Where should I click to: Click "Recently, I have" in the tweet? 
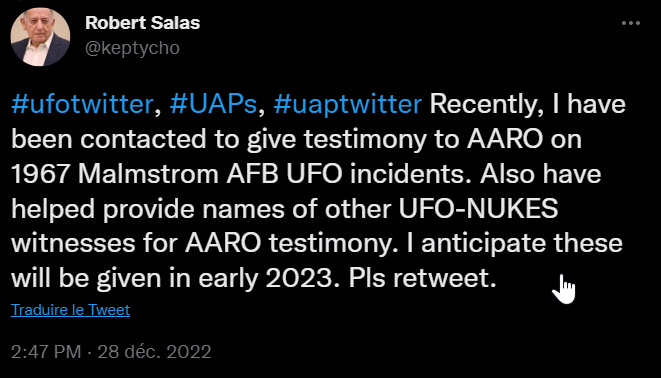pos(527,105)
